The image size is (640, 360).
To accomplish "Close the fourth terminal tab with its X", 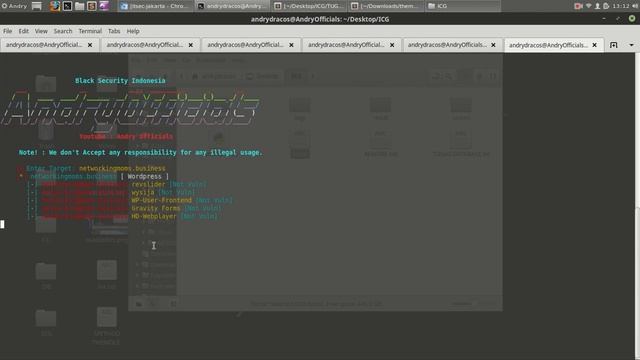I will [392, 45].
